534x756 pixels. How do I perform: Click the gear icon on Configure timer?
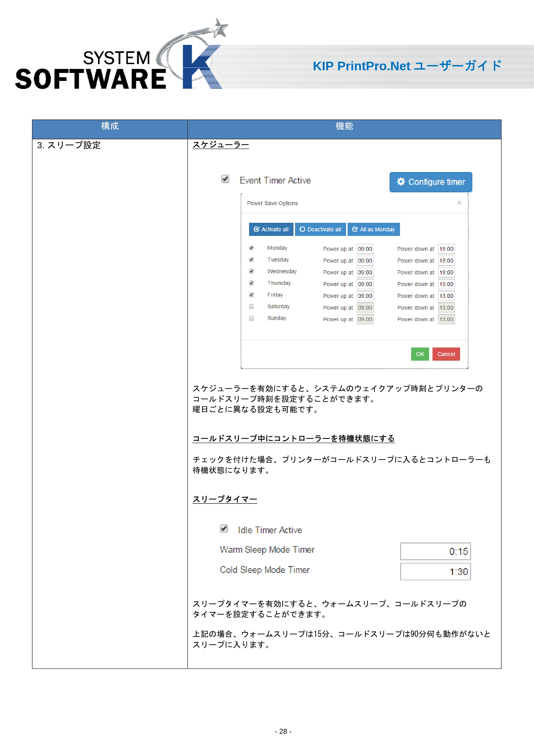click(400, 182)
